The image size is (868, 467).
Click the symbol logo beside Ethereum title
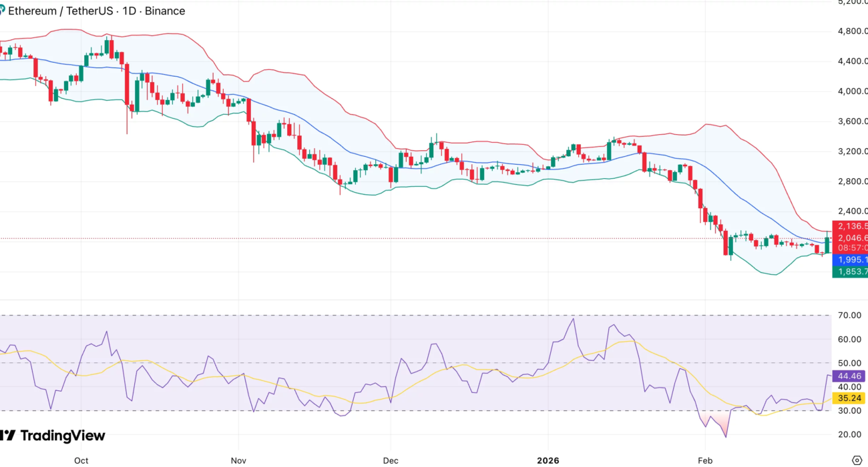point(2,11)
